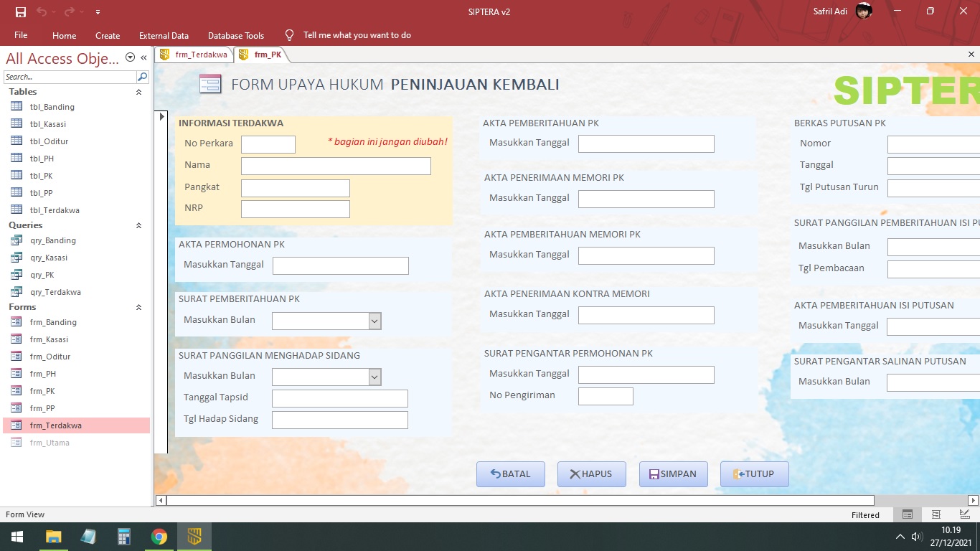Image resolution: width=980 pixels, height=551 pixels.
Task: Switch to the frm_PK document tab
Action: point(261,55)
